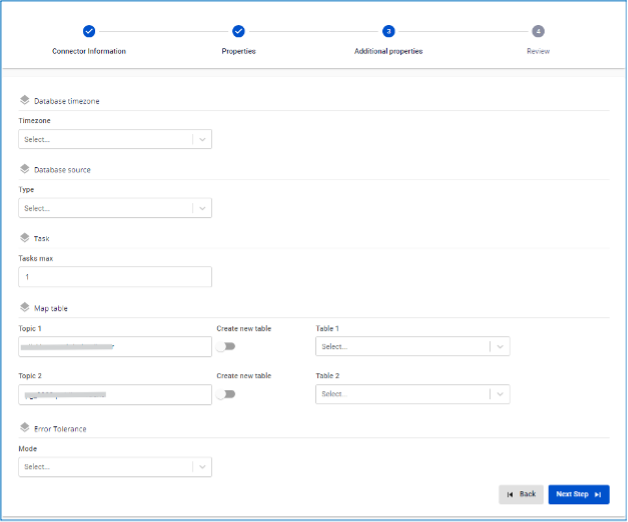The width and height of the screenshot is (628, 522).
Task: Open the Error Tolerance Mode dropdown
Action: 115,467
